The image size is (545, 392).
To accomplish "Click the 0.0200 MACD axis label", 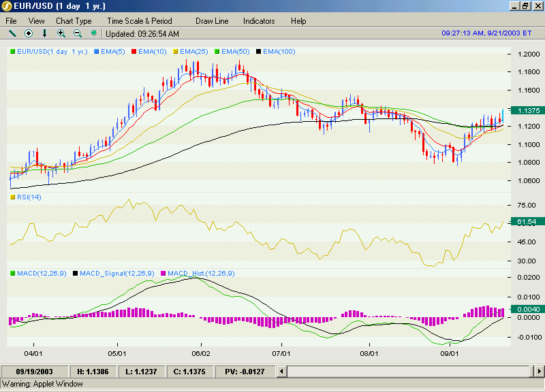I will 529,278.
